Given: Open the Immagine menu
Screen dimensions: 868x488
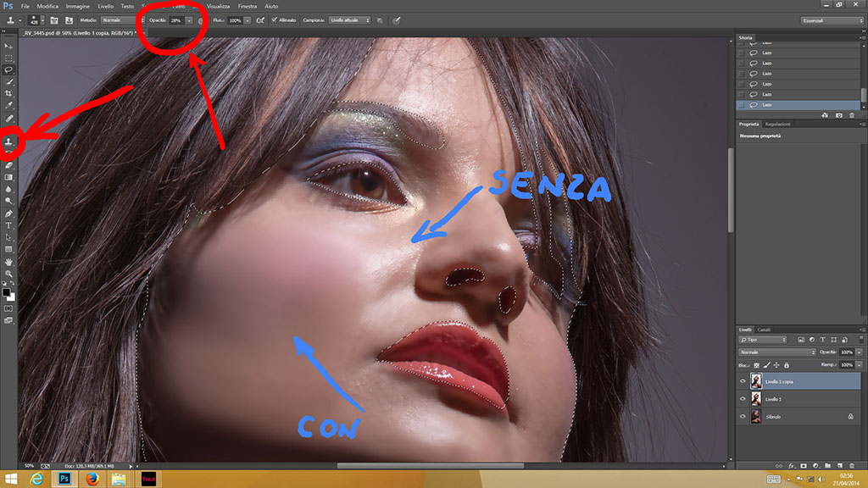Looking at the screenshot, I should [77, 6].
